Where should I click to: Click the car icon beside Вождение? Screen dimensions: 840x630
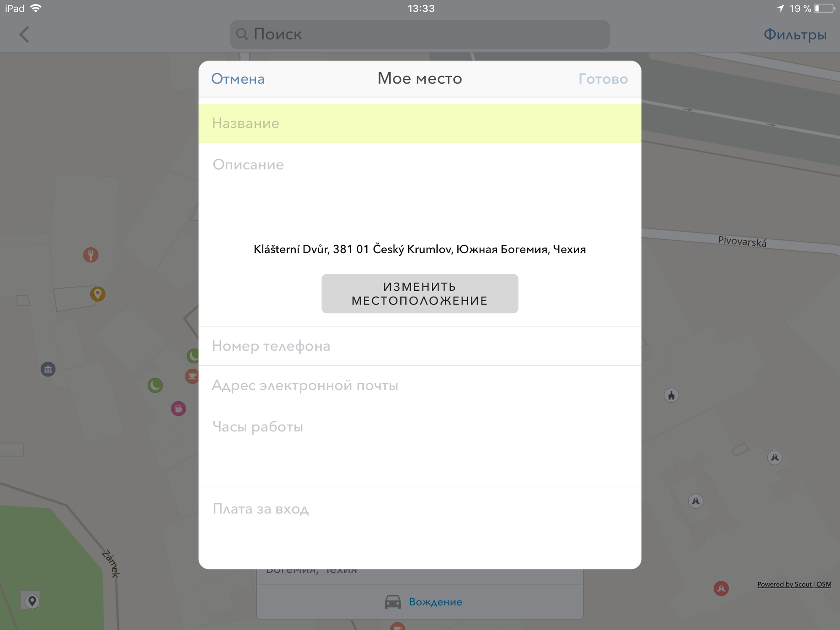393,602
